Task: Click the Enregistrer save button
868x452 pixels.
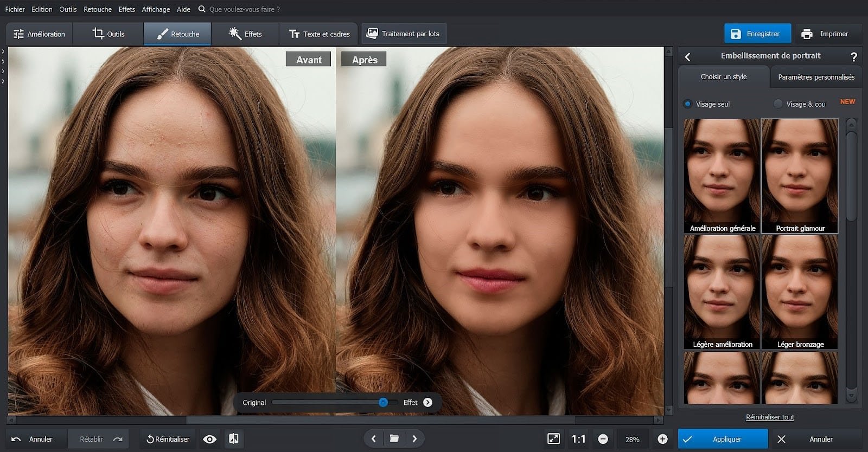Action: [x=757, y=34]
